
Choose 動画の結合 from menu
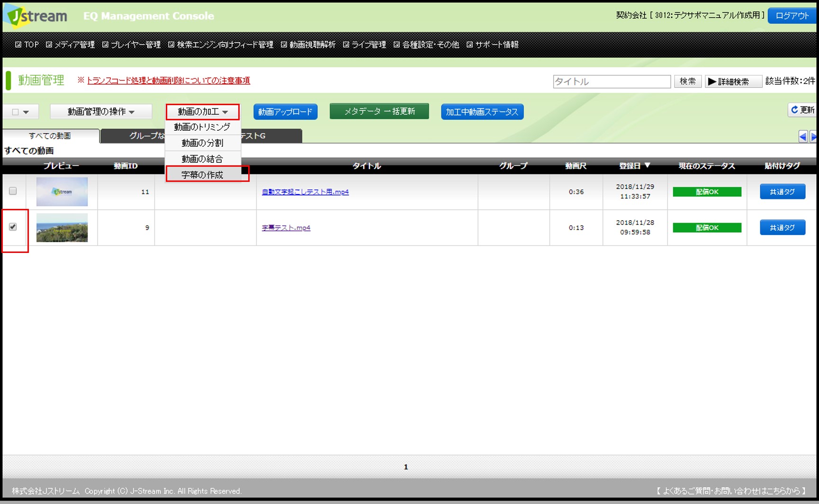[x=202, y=159]
